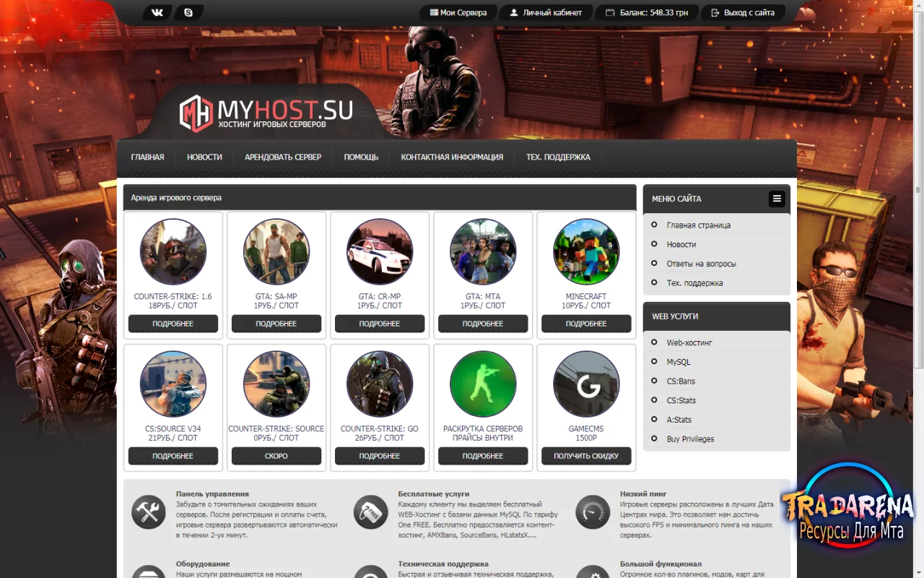Click ПОДРОБНЕЕ under GTA: SA-MP

coord(276,324)
